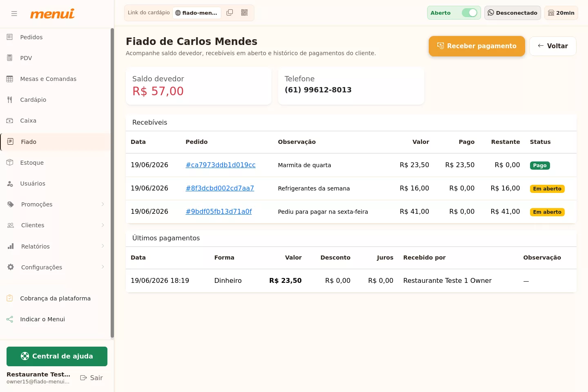588x392 pixels.
Task: Click the Restaurante Teste 1 Owner cell
Action: 447,281
